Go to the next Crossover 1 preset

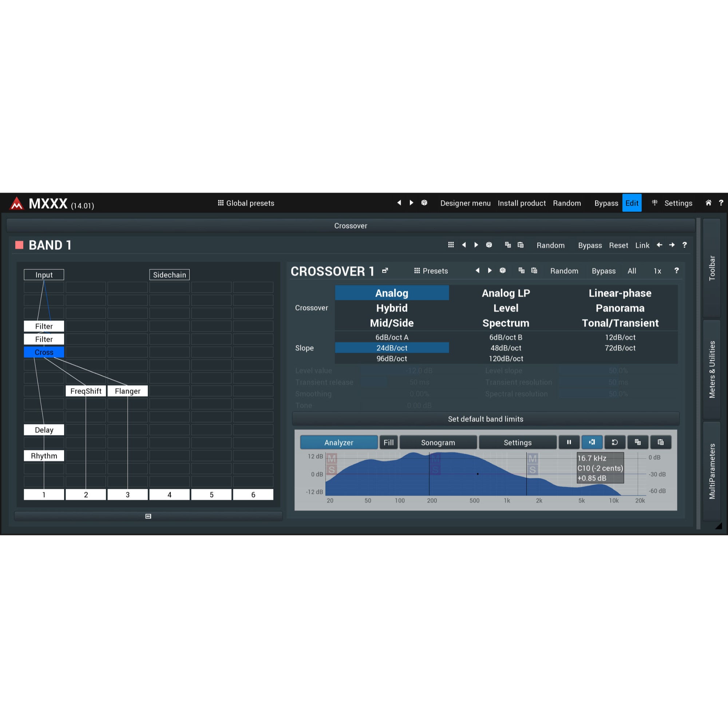(x=490, y=270)
